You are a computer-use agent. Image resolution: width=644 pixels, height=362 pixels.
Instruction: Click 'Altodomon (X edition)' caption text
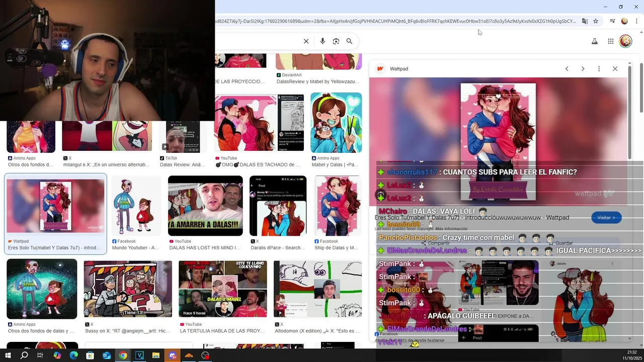click(x=317, y=331)
